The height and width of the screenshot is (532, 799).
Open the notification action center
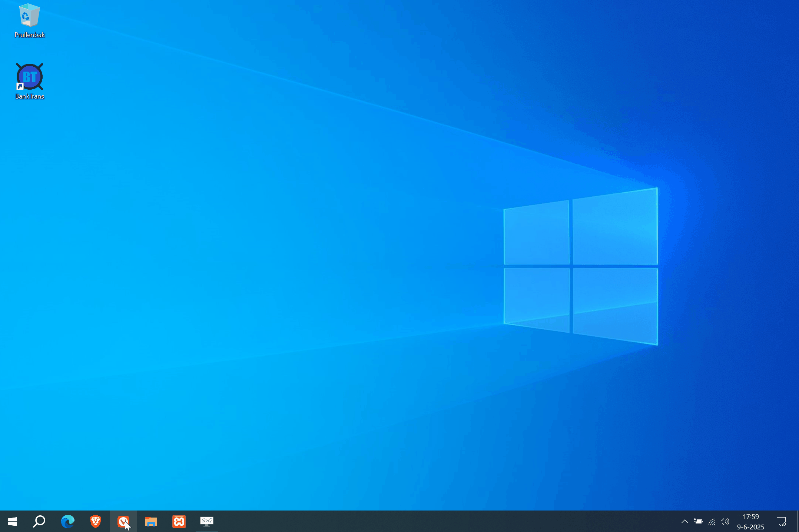pos(781,522)
